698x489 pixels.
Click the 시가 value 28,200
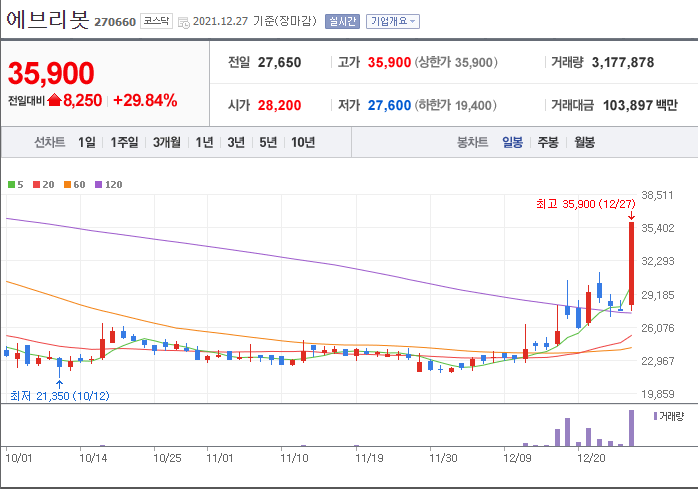coord(280,105)
